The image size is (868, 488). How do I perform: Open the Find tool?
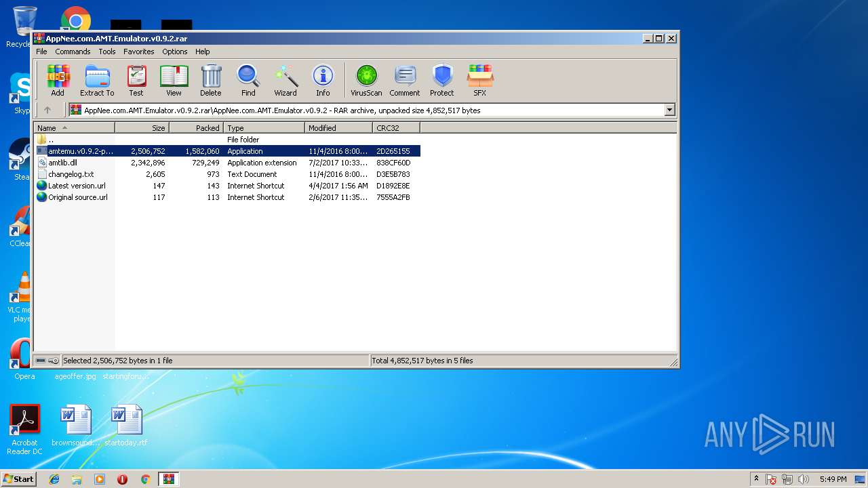coord(248,81)
